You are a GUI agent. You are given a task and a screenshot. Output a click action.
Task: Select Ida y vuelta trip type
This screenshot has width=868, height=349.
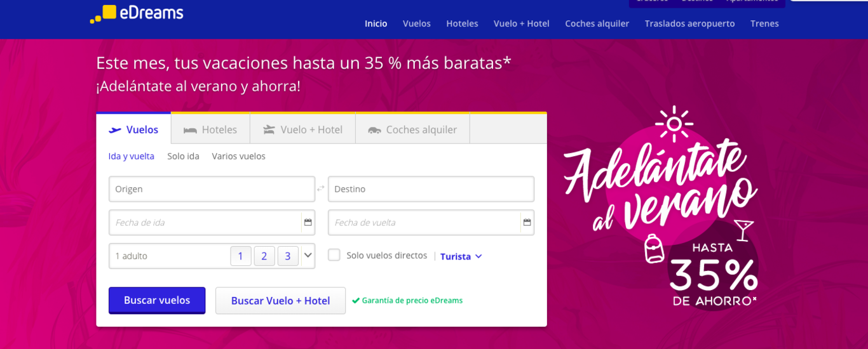tap(132, 156)
